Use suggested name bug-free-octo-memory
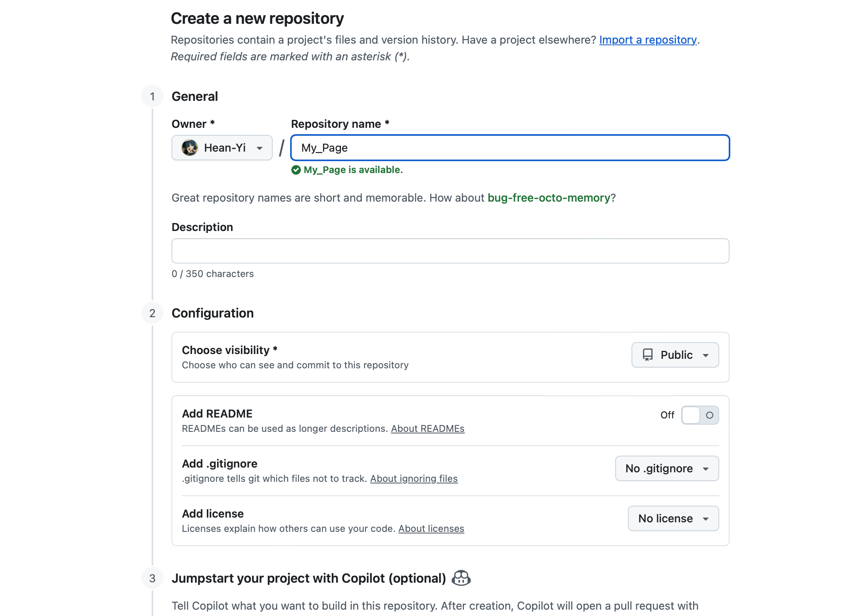 (549, 198)
